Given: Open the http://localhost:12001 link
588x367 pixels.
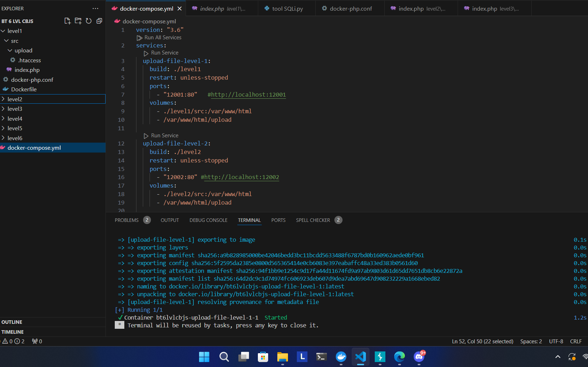Looking at the screenshot, I should coord(248,94).
